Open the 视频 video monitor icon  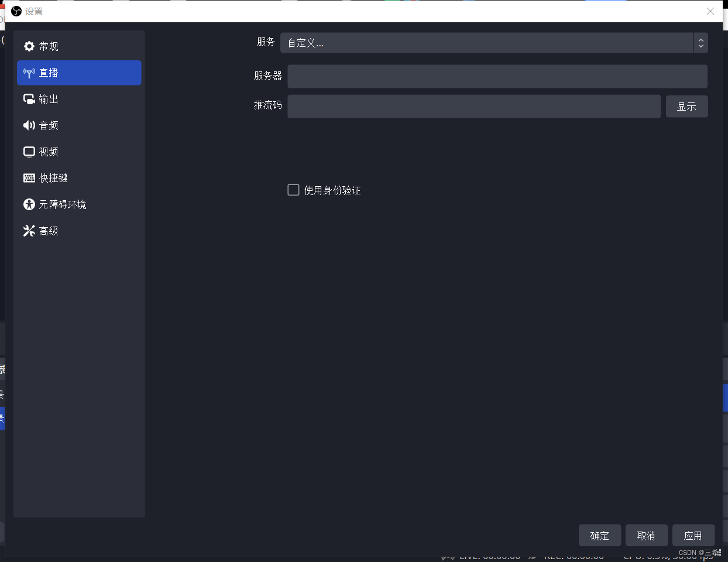(x=29, y=152)
